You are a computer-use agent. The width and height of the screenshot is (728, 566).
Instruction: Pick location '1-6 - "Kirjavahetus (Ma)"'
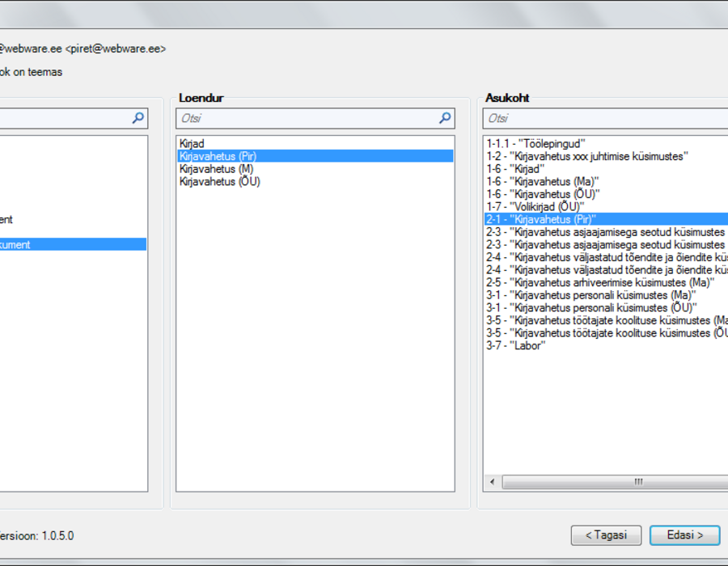[x=607, y=181]
